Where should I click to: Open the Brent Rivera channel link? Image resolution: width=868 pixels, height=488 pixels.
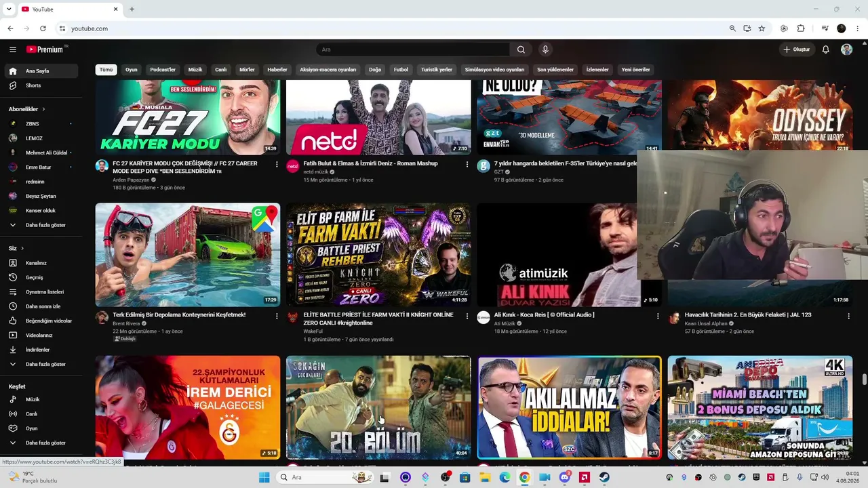pos(126,324)
